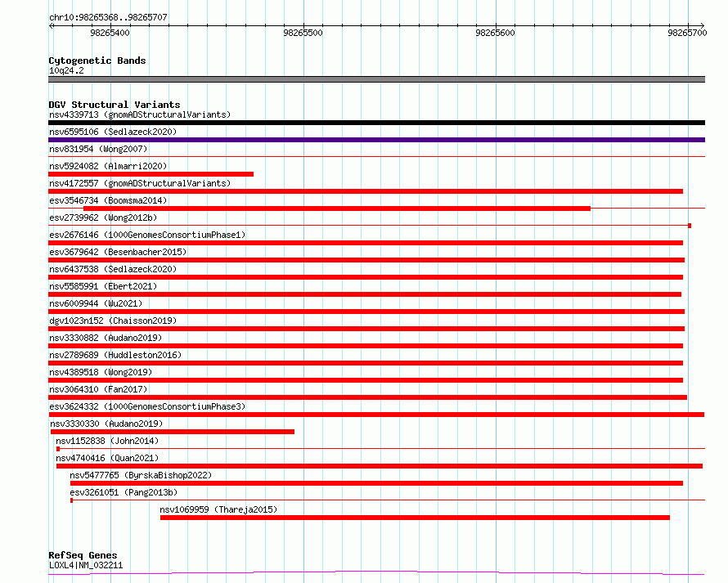728x583 pixels.
Task: Click the red nsv5585991 variant bar
Action: point(365,294)
